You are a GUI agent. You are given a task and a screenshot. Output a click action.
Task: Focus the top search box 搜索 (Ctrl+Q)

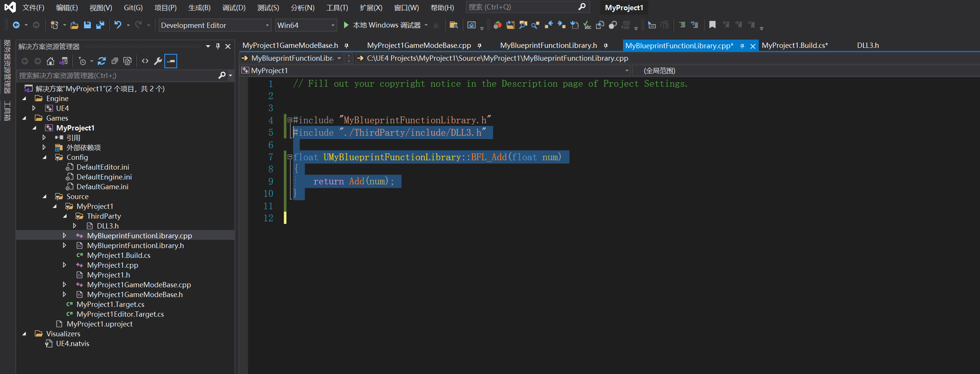click(x=528, y=7)
